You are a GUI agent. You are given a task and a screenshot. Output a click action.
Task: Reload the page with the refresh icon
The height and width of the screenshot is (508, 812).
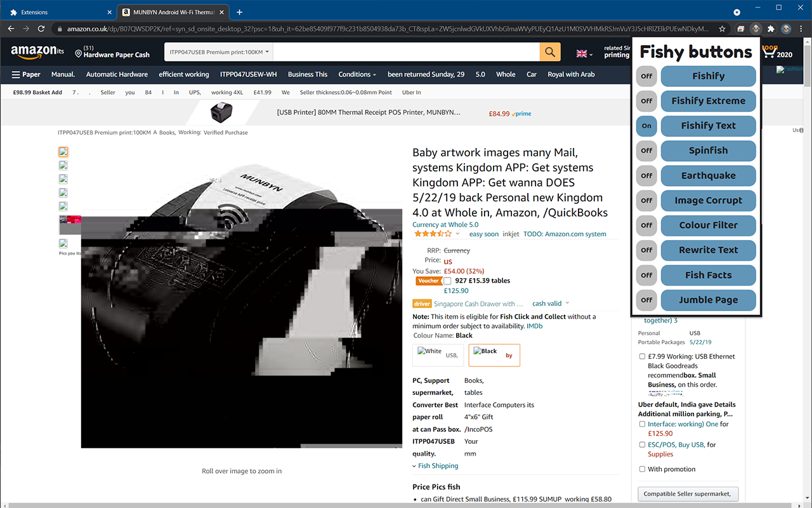coord(41,29)
